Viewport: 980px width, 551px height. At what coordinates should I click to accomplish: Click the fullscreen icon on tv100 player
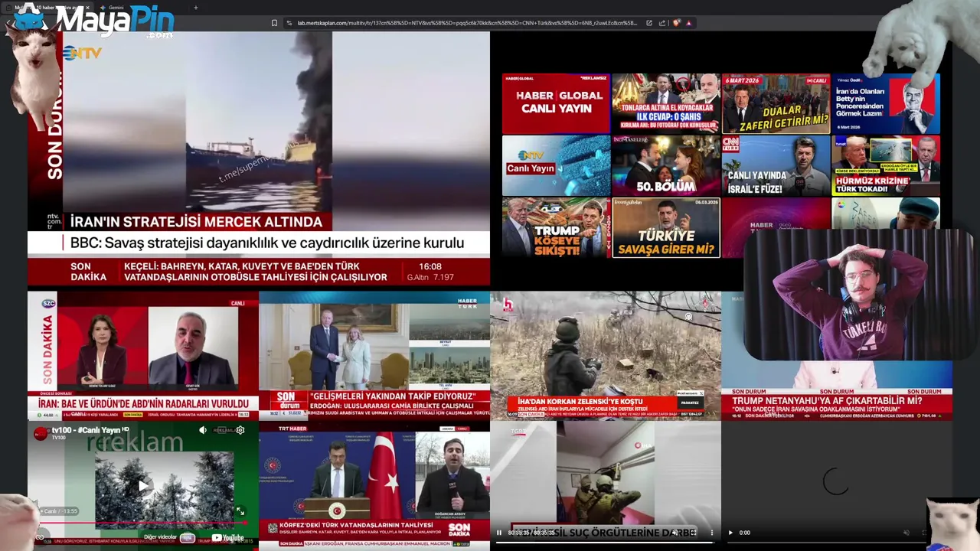point(240,511)
